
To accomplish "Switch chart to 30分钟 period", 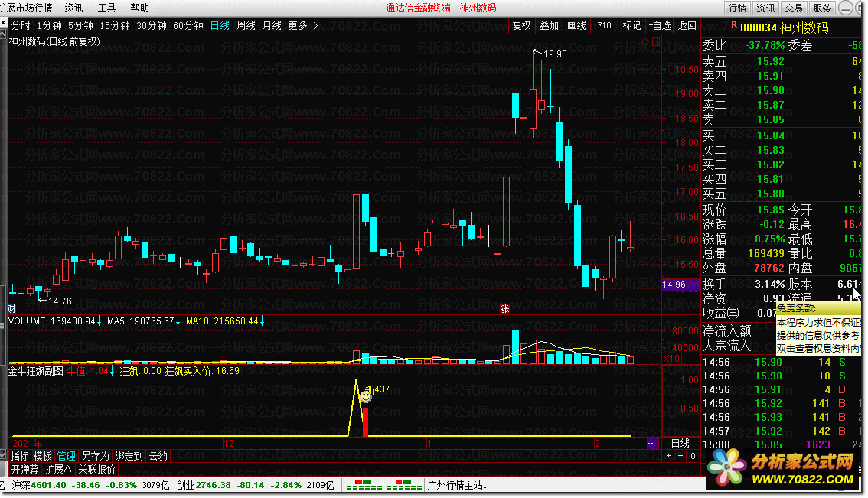I will pos(151,25).
